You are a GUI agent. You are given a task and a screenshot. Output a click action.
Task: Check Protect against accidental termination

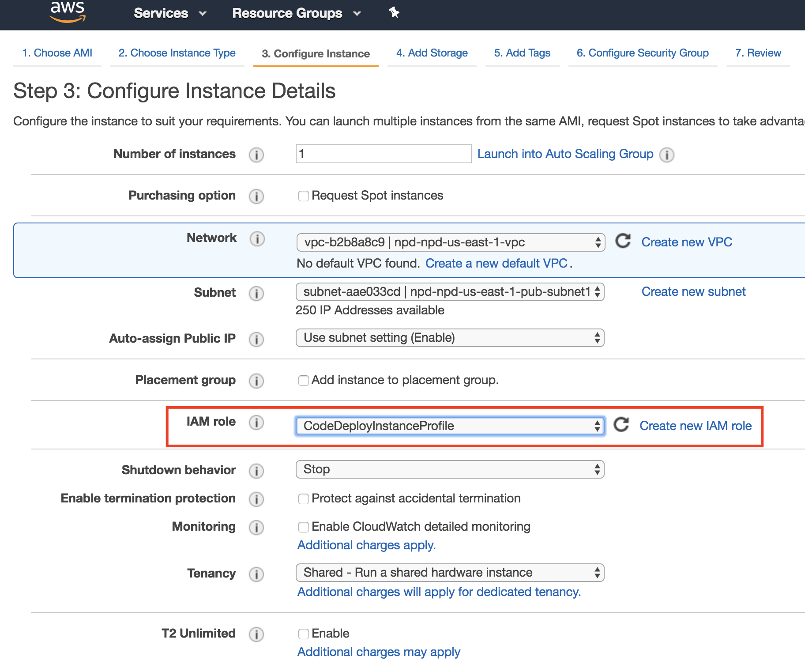[x=303, y=499]
